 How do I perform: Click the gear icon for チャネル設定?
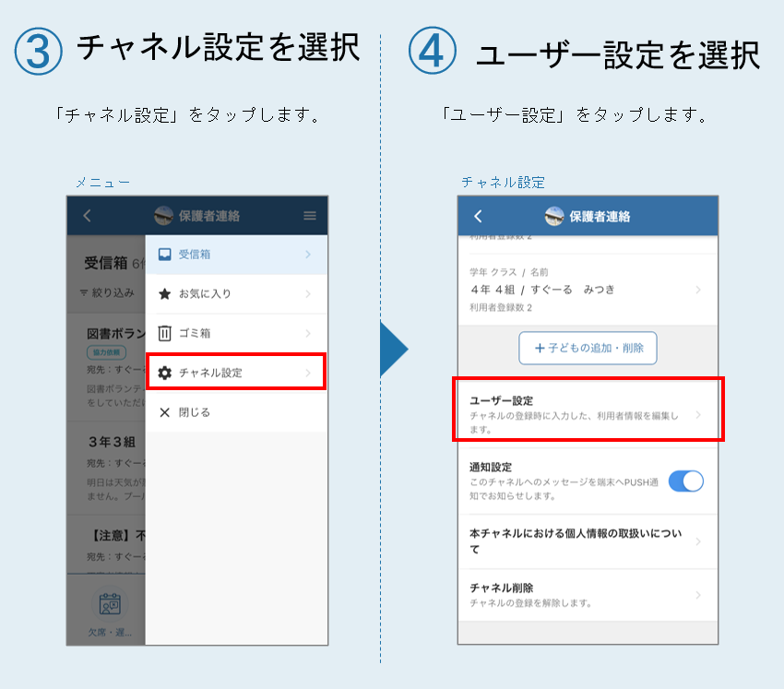(x=164, y=373)
